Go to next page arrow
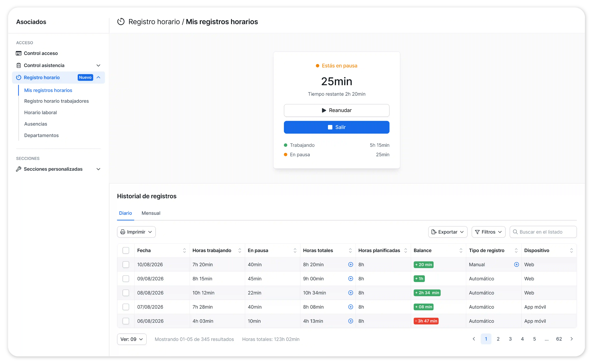The width and height of the screenshot is (593, 364). (572, 339)
